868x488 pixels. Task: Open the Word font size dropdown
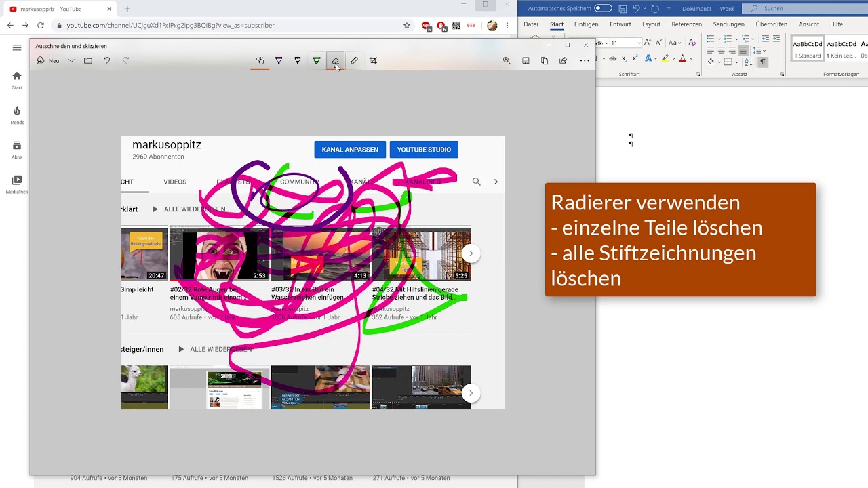639,43
